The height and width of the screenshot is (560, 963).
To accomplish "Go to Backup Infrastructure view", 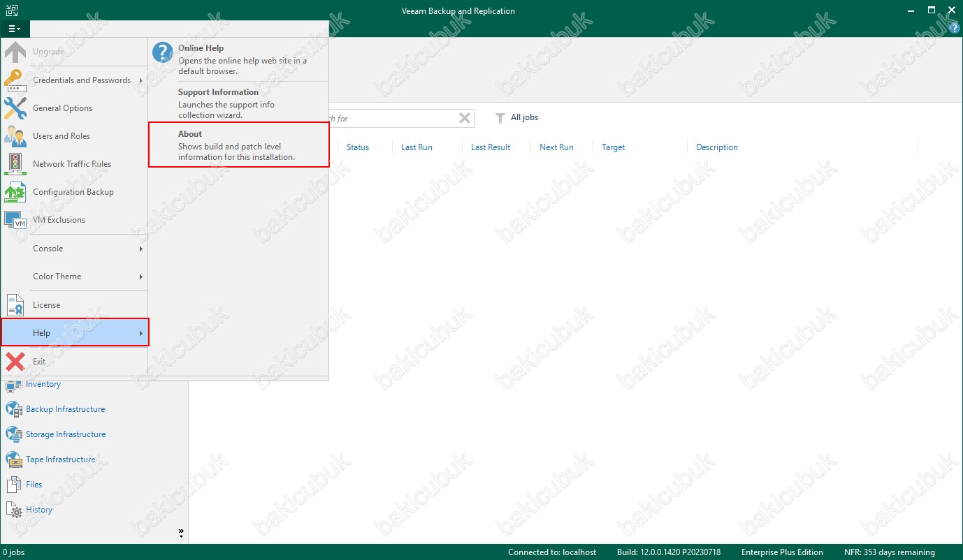I will click(66, 409).
